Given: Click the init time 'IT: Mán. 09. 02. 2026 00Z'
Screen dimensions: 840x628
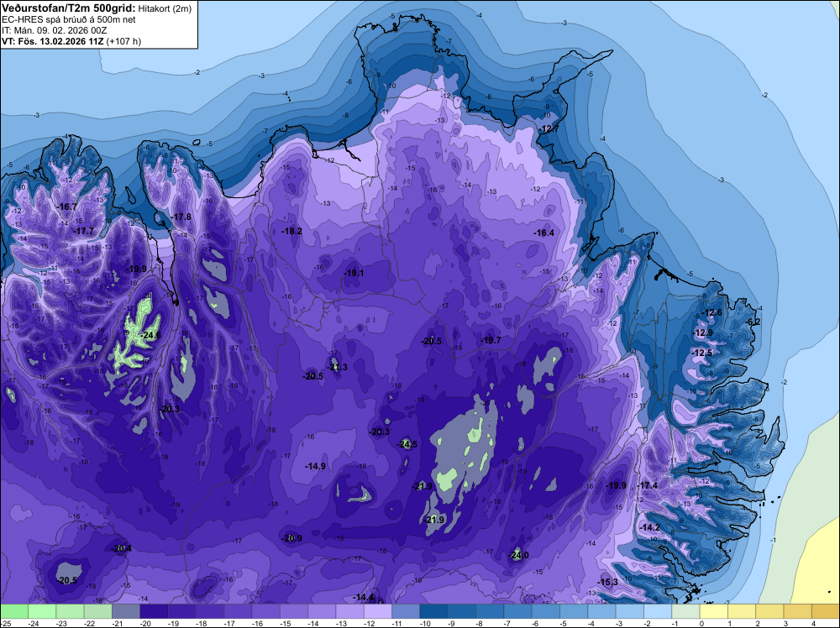Looking at the screenshot, I should pos(54,30).
